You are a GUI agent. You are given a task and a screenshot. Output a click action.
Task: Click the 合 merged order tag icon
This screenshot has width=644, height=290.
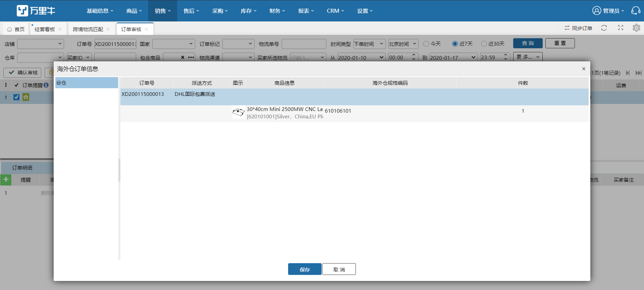coord(26,97)
